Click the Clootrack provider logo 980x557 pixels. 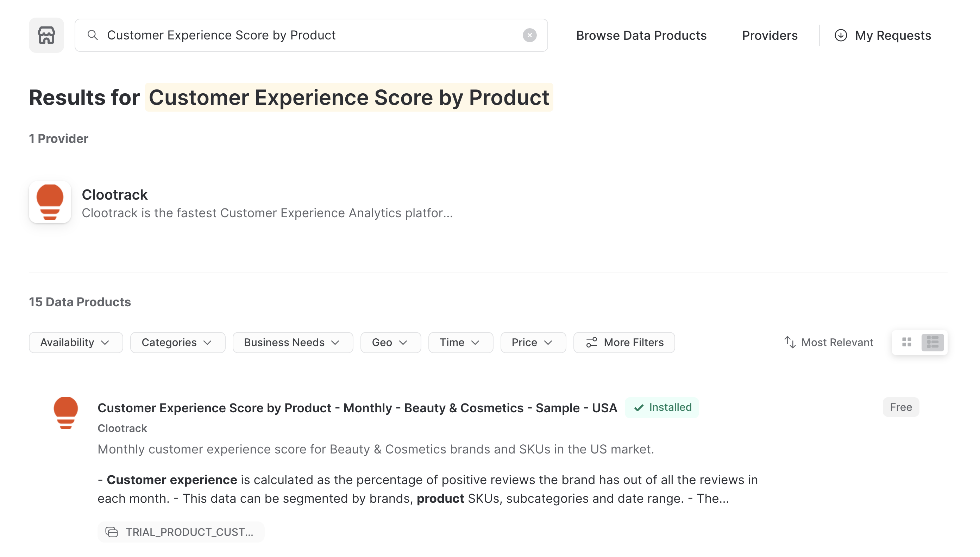[50, 202]
